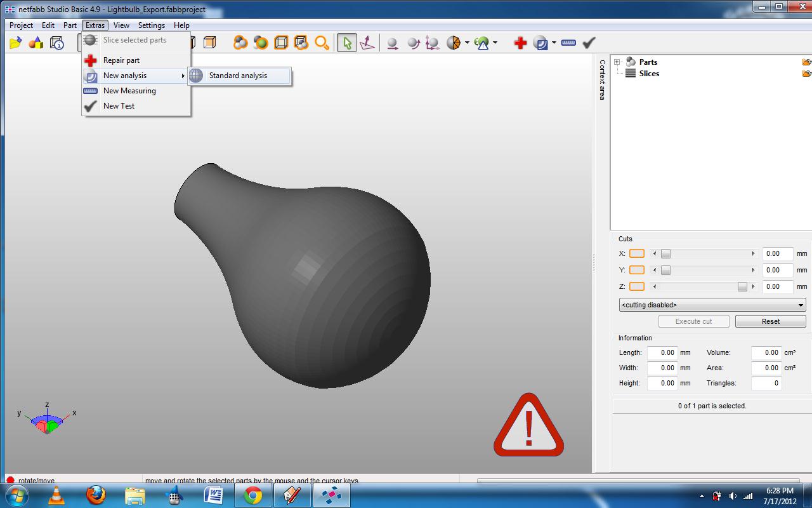
Task: Click the globe warning triangle icon
Action: [x=482, y=43]
